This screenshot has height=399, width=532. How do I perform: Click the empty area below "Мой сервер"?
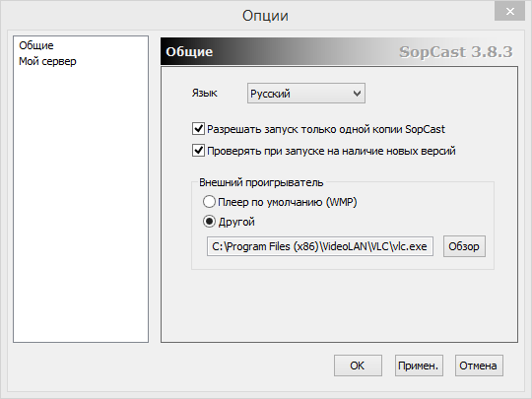click(81, 204)
